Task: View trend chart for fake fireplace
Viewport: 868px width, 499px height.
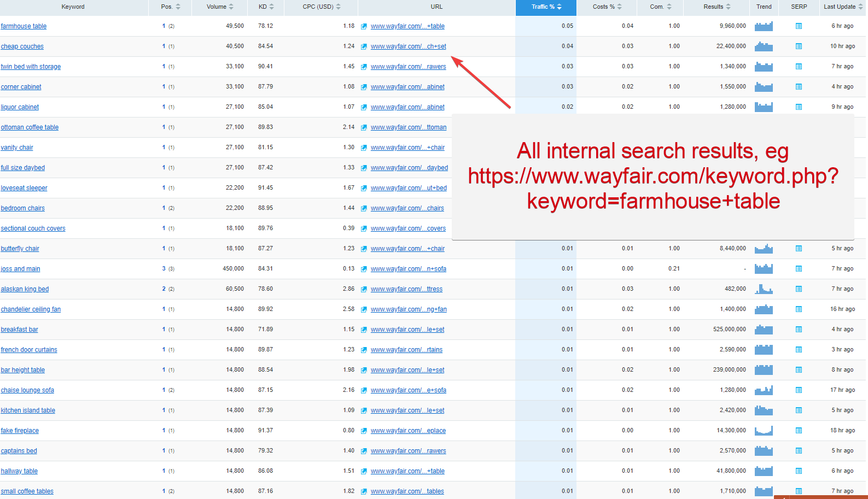Action: [764, 431]
